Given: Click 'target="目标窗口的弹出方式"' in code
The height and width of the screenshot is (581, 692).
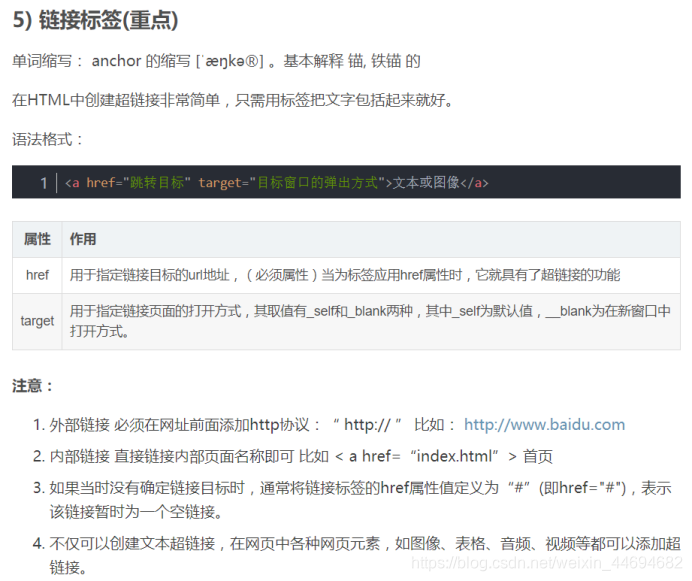Looking at the screenshot, I should tap(292, 182).
